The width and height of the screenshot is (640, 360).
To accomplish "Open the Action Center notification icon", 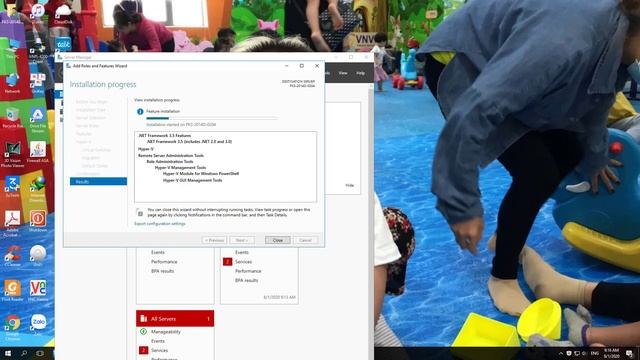I will pyautogui.click(x=630, y=353).
